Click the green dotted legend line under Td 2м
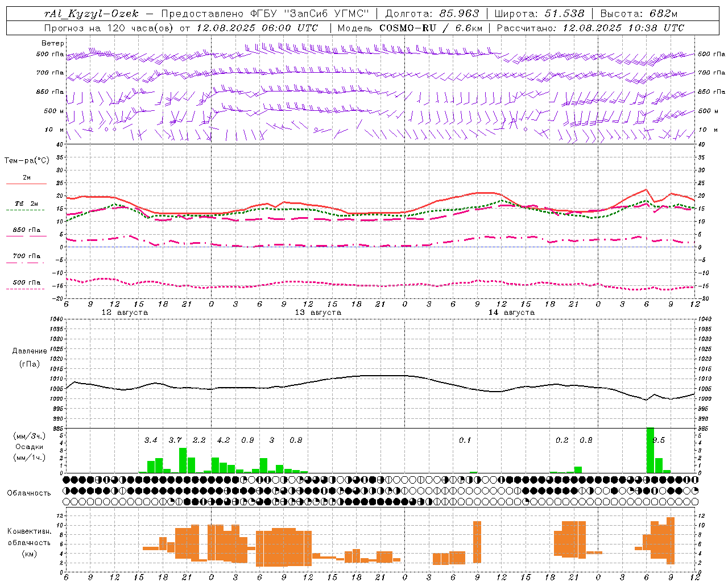Viewport: 728px width, 582px height. 26,210
